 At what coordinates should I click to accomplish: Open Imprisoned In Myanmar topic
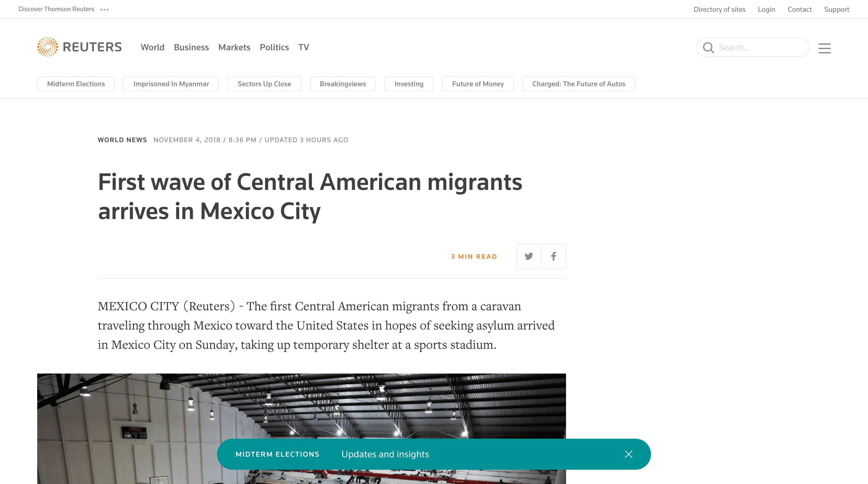tap(171, 84)
